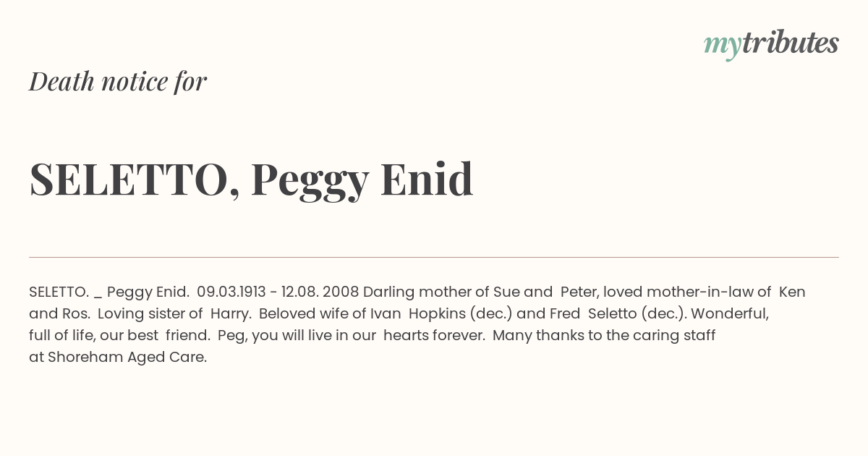The image size is (868, 456).
Task: Click the name "Peggy" in the heading
Action: [x=310, y=179]
